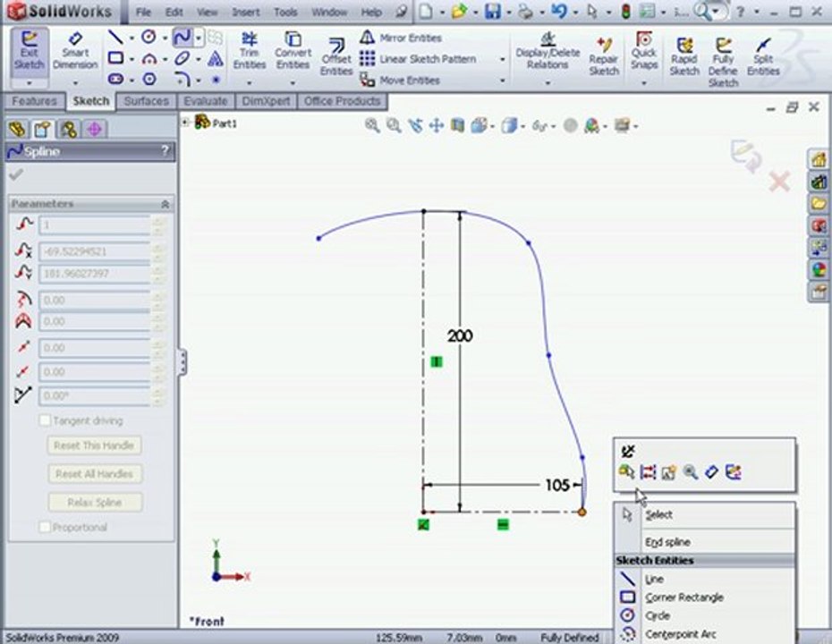
Task: Click the spline X coordinate input field
Action: tap(95, 251)
